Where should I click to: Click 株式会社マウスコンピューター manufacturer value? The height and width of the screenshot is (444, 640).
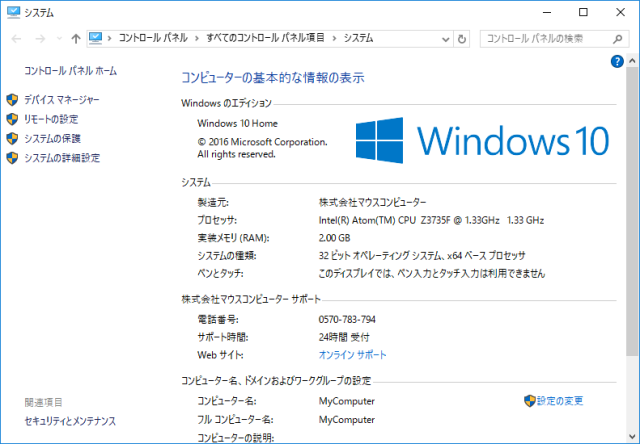[x=372, y=202]
